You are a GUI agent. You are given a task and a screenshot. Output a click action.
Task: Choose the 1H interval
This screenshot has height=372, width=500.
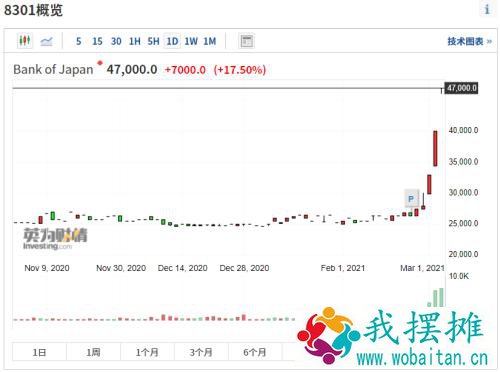coord(135,41)
